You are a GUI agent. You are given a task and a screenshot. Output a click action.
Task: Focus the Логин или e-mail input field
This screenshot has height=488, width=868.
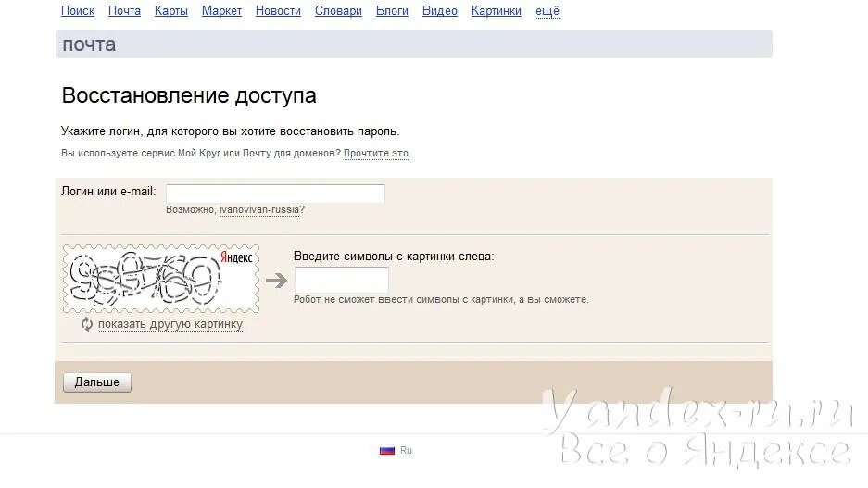tap(275, 194)
